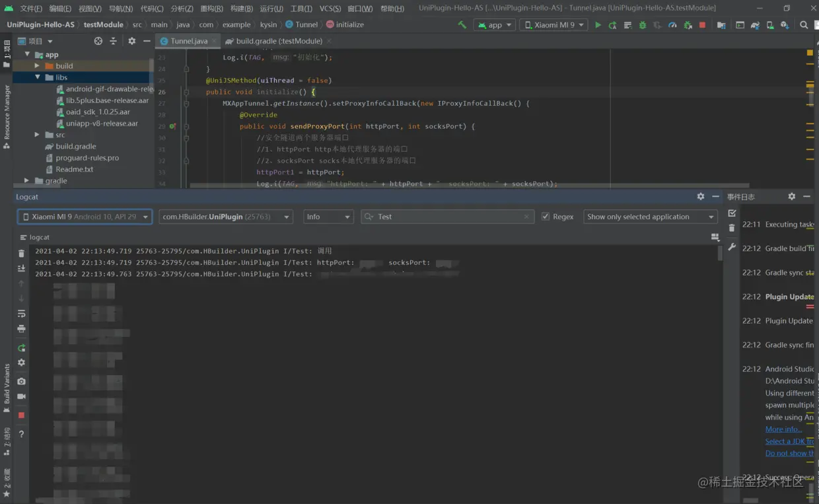The height and width of the screenshot is (504, 819).
Task: Click the Do not show link
Action: click(789, 453)
